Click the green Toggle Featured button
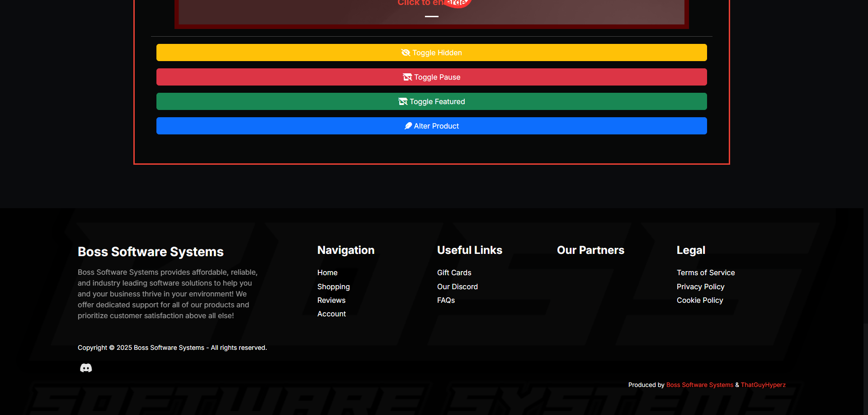This screenshot has height=415, width=868. coord(432,101)
